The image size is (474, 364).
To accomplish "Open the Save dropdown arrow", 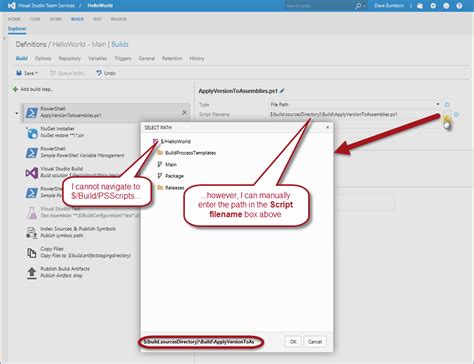I will 36,73.
